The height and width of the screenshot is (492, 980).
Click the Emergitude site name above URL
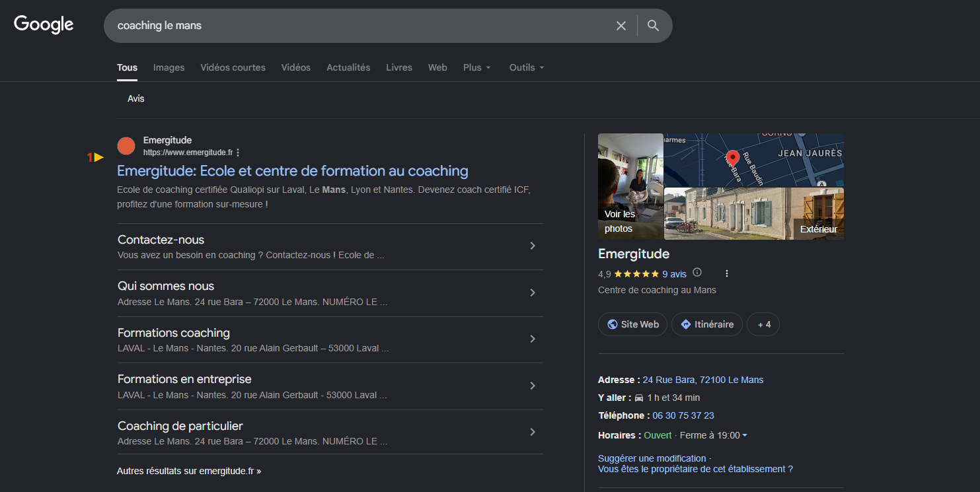click(x=167, y=140)
